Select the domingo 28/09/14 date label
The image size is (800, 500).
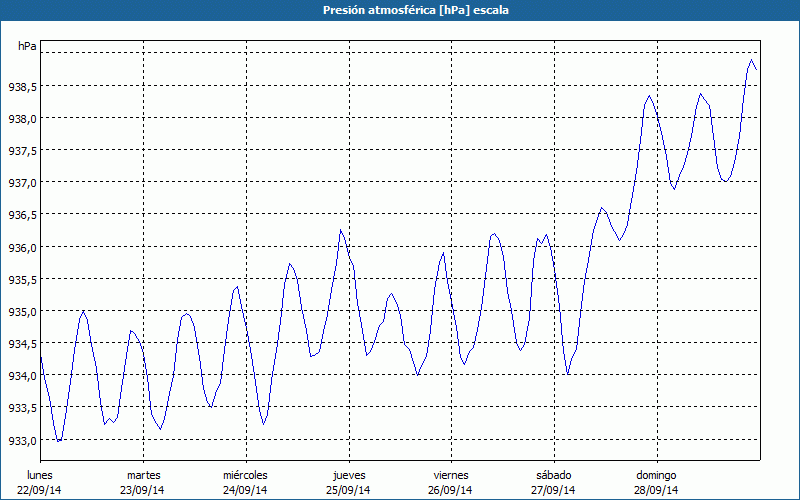(x=656, y=482)
